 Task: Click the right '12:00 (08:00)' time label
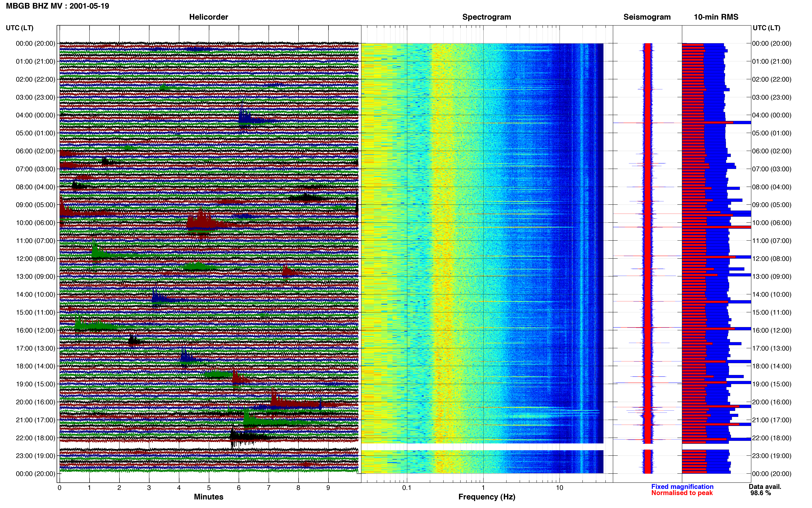tap(772, 259)
